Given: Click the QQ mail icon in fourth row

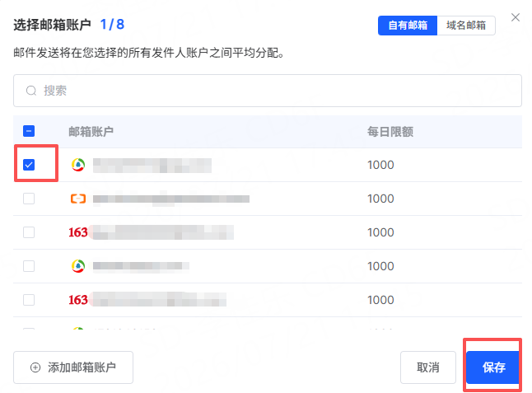Looking at the screenshot, I should pos(78,266).
